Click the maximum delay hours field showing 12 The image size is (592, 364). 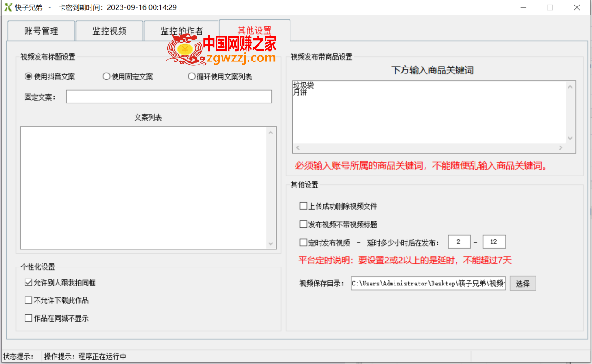point(494,242)
